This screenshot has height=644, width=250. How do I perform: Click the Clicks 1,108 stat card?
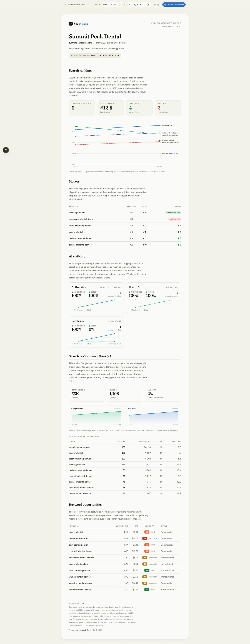point(125,394)
